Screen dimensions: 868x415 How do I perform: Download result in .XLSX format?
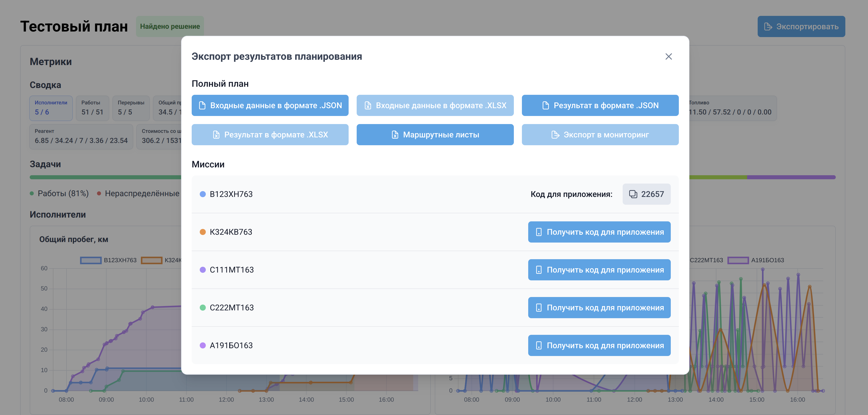point(270,135)
